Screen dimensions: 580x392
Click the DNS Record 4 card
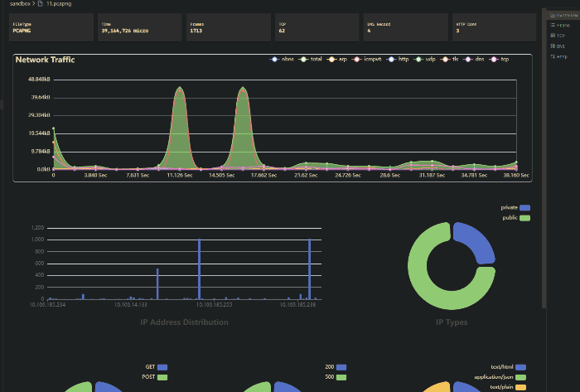click(x=406, y=27)
